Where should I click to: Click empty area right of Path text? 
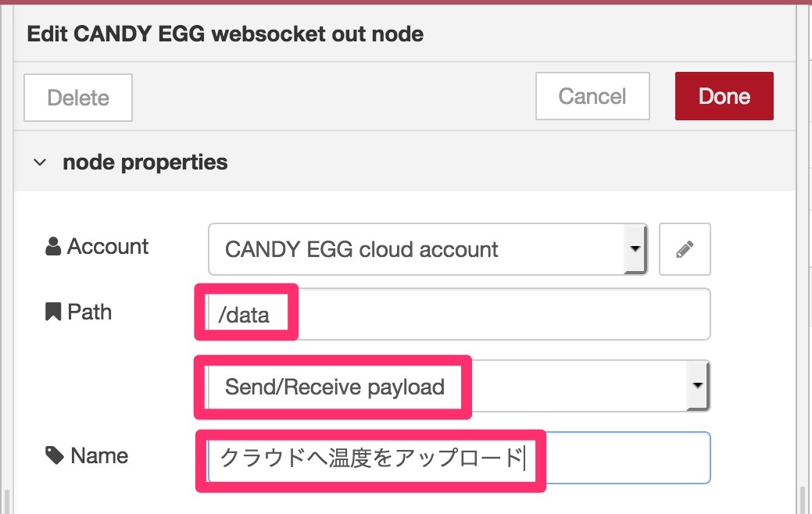point(503,314)
